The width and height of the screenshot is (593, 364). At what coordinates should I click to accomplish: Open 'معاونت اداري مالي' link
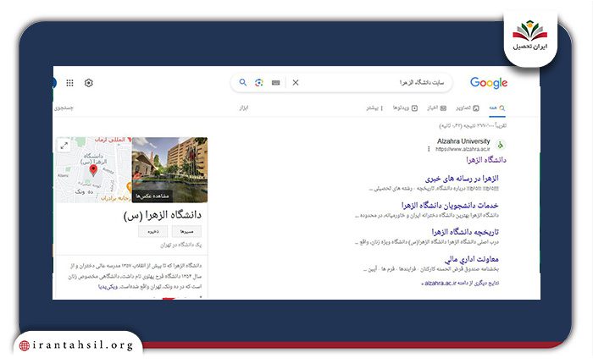(472, 259)
